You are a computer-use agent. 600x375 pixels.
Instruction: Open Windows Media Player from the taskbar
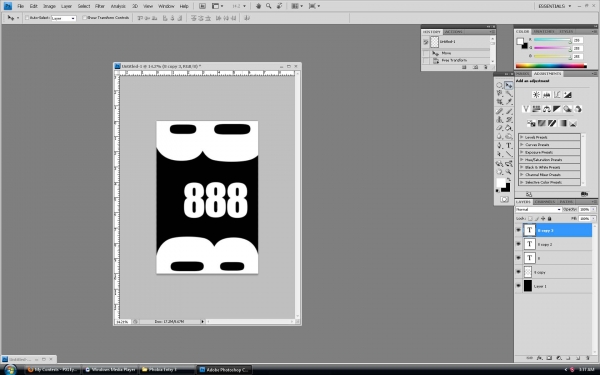tap(111, 370)
